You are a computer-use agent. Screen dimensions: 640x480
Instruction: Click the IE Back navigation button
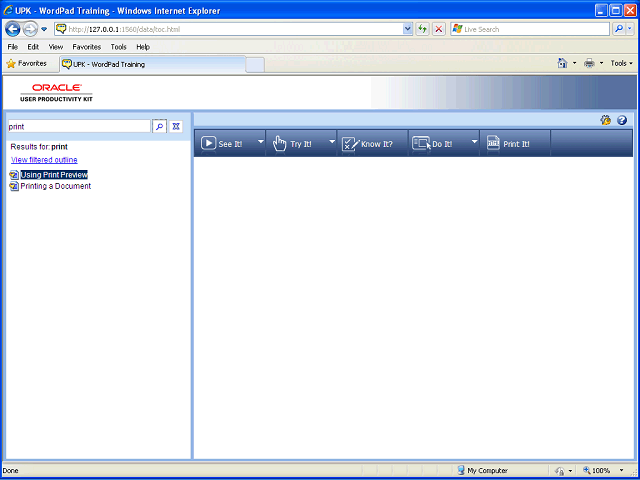point(13,29)
